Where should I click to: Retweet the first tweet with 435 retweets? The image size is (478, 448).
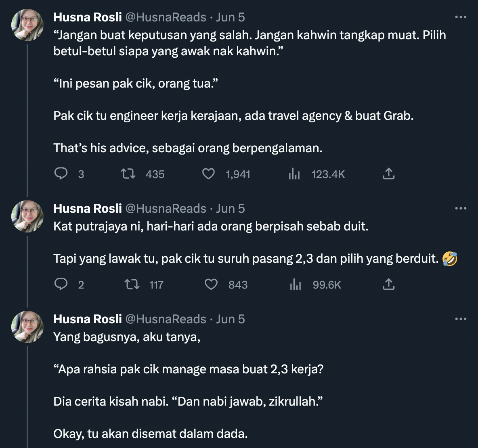[x=128, y=174]
